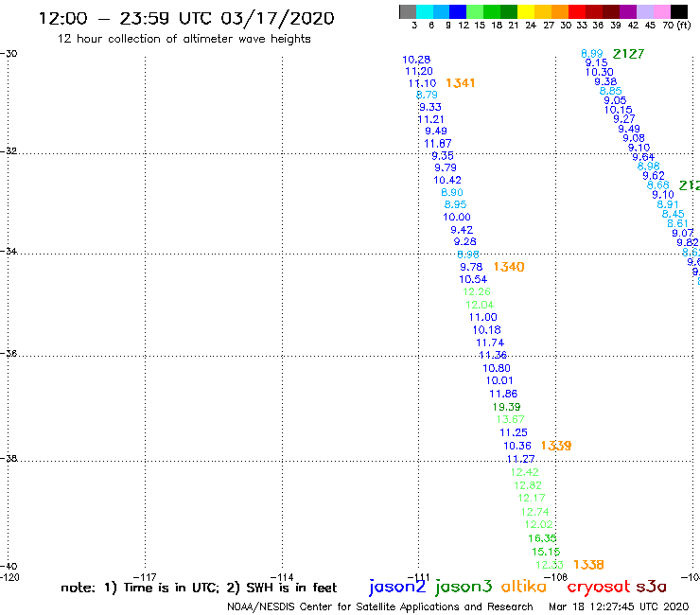Click the -114 longitude axis label
This screenshot has width=700, height=615.
coord(282,577)
